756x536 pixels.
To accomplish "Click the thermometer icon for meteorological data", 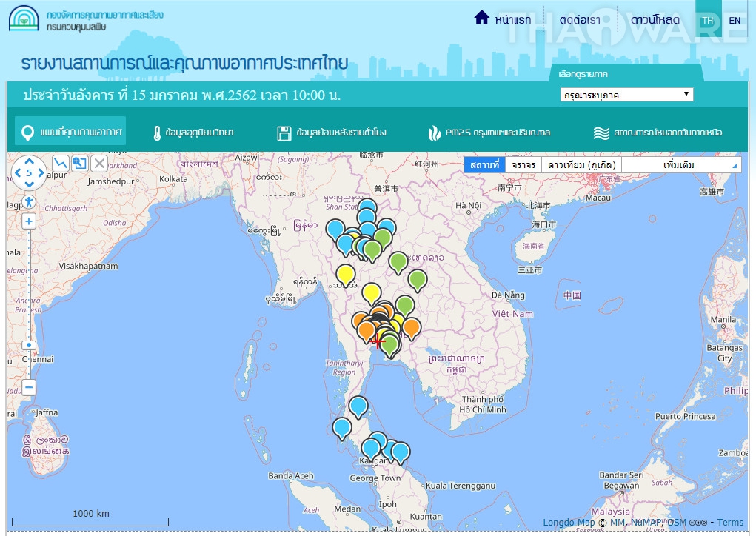I will coord(157,133).
